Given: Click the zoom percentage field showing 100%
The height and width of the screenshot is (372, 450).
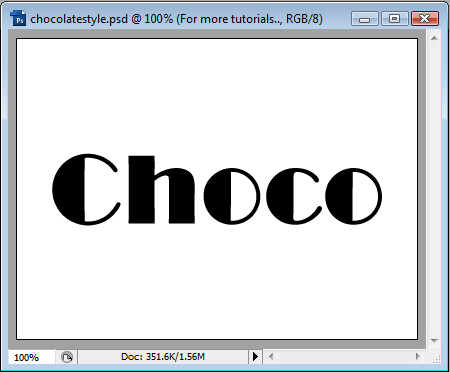Looking at the screenshot, I should (31, 357).
